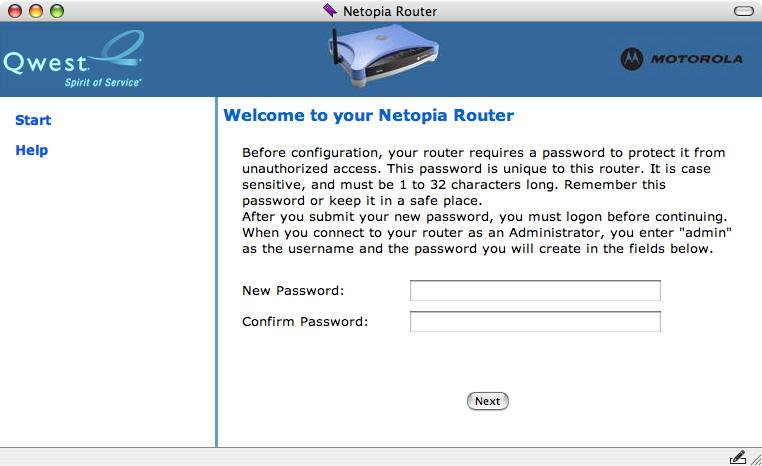
Task: Click the pencil edit icon in the status bar
Action: click(x=737, y=457)
